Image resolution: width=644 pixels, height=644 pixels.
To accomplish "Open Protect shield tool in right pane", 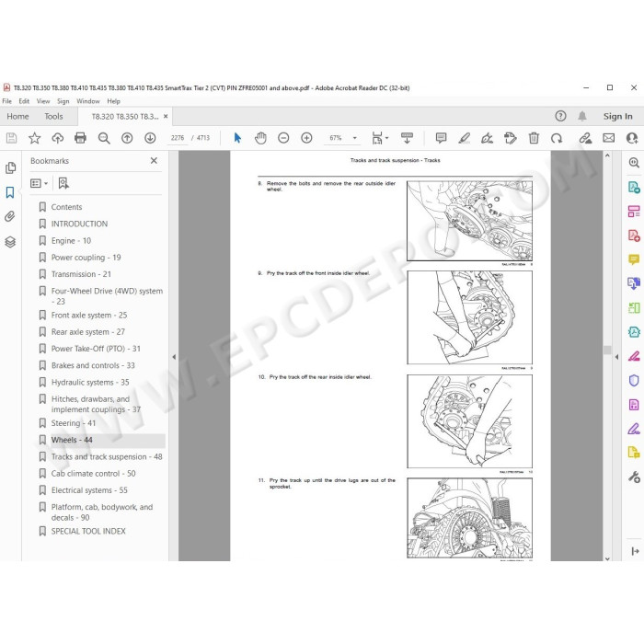I will (x=634, y=380).
